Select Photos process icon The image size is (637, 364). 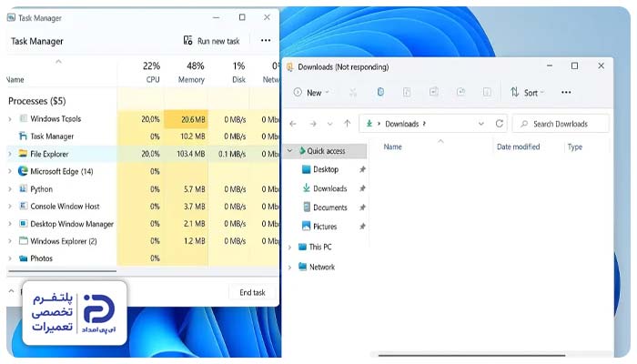(x=23, y=258)
